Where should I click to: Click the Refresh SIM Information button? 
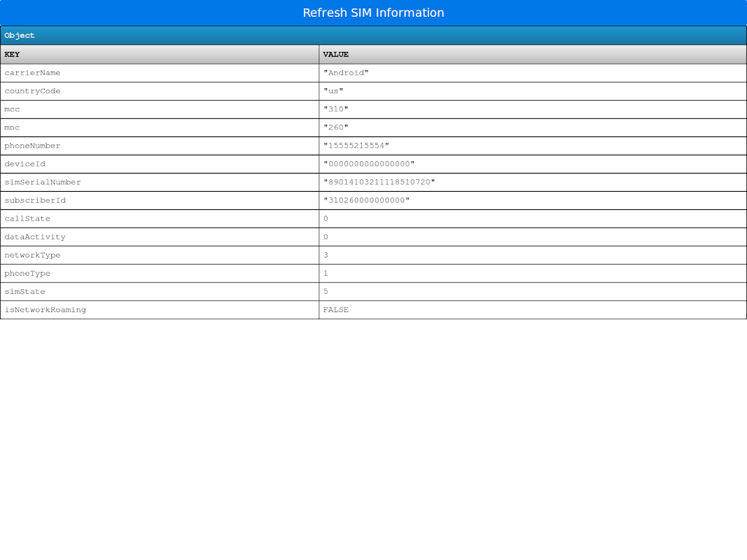(x=374, y=13)
